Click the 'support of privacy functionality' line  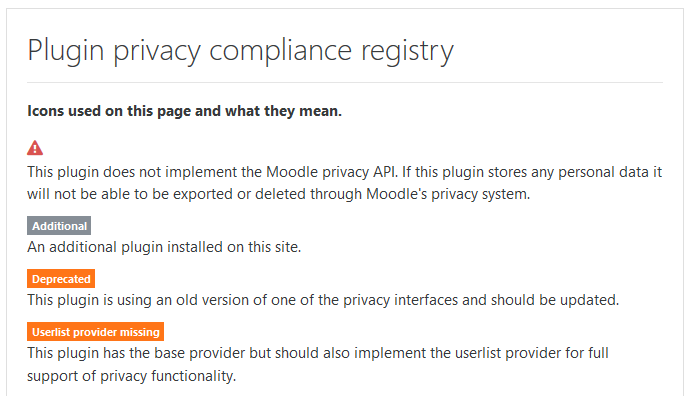pyautogui.click(x=131, y=376)
